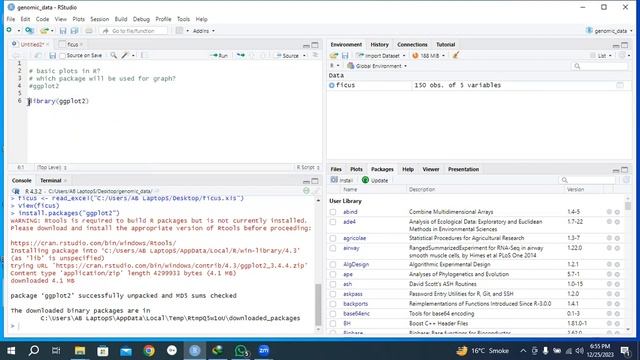Open the base64enc package link
Screen dimensions: 640x360
(x=356, y=314)
